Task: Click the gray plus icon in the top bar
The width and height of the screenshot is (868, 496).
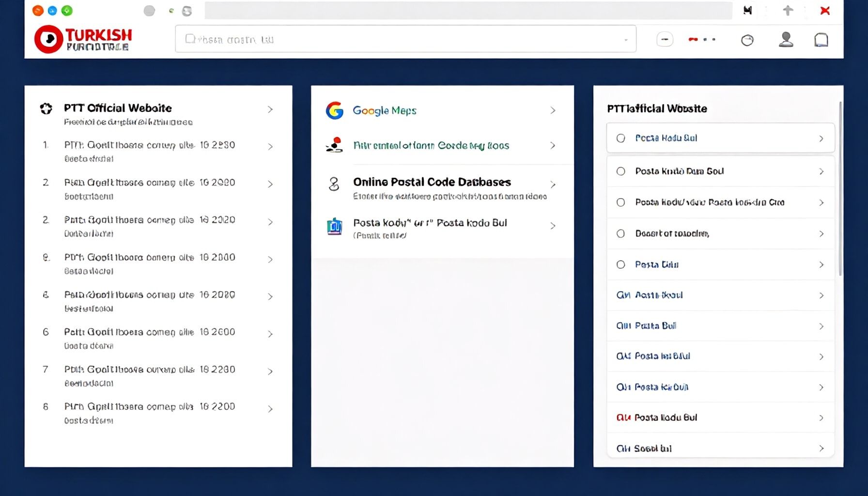Action: click(x=788, y=10)
